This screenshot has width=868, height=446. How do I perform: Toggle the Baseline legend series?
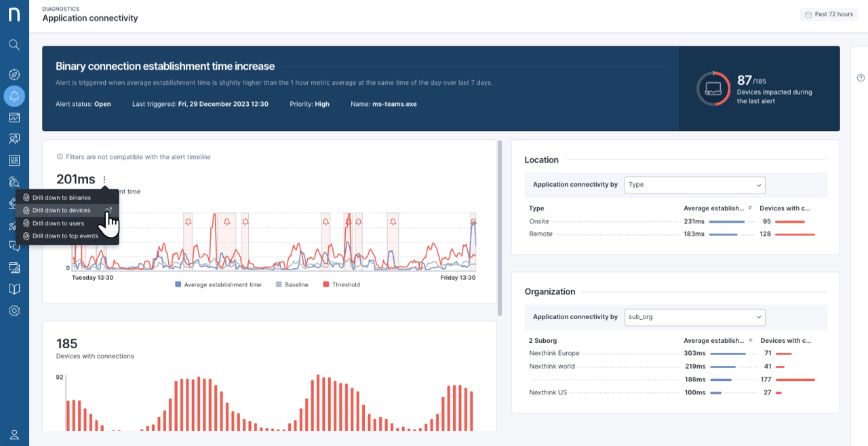[292, 285]
